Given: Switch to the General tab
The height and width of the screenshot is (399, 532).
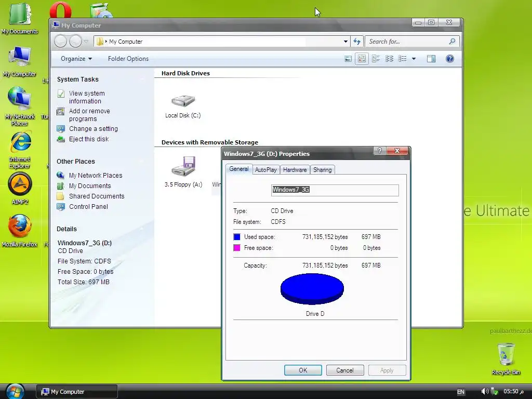Looking at the screenshot, I should point(239,169).
